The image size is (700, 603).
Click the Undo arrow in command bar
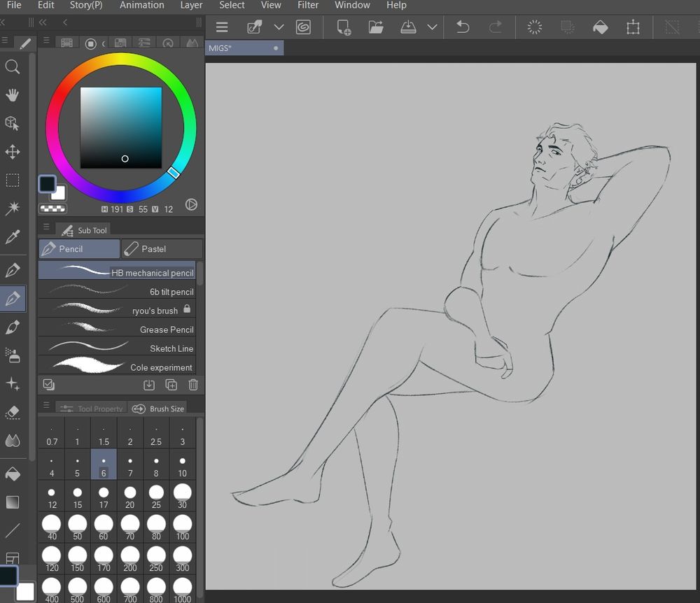pyautogui.click(x=463, y=27)
